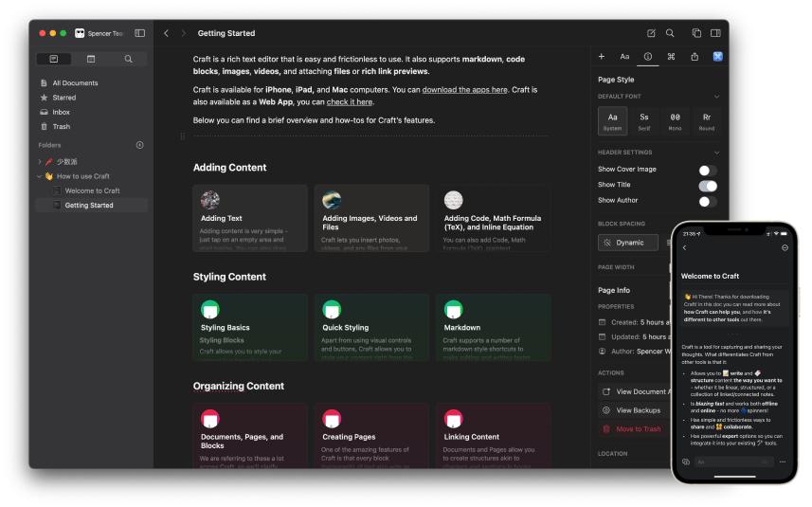Tap the copy icon on phone bottom bar

[x=686, y=462]
